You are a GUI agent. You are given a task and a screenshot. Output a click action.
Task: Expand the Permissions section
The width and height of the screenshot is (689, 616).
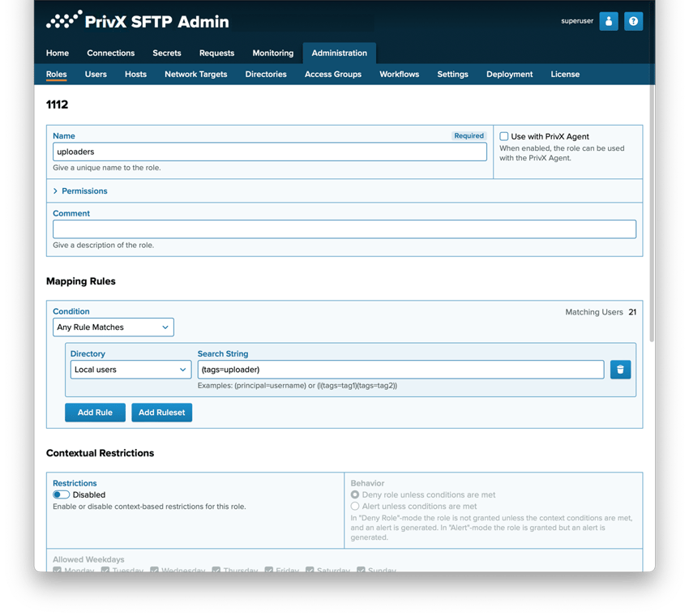(83, 191)
